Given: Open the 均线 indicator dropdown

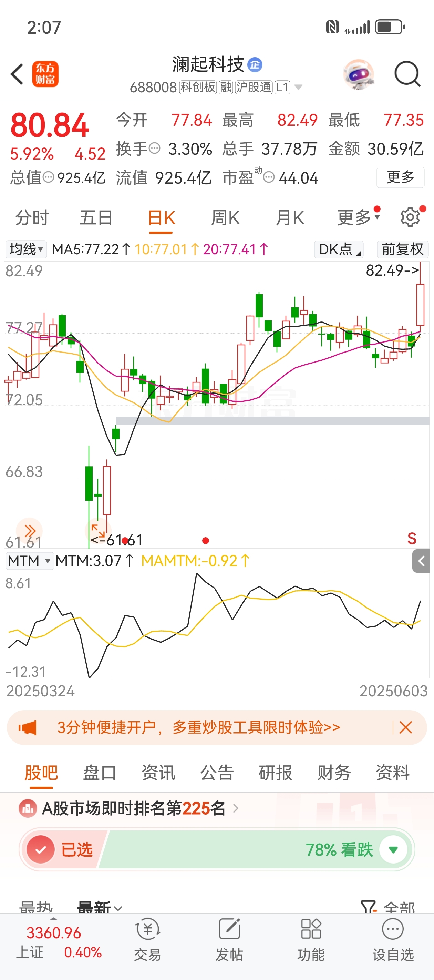Looking at the screenshot, I should [26, 249].
